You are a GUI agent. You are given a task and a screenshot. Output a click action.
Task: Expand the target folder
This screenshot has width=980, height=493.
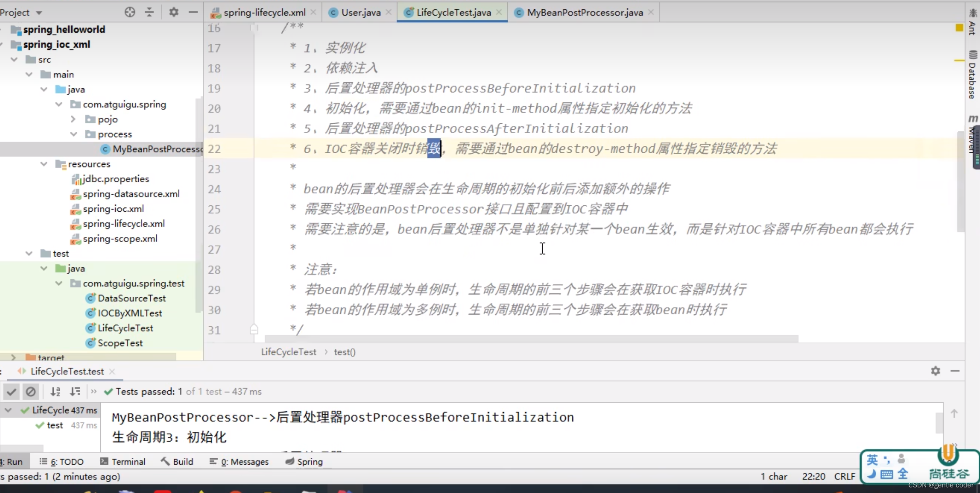click(13, 358)
